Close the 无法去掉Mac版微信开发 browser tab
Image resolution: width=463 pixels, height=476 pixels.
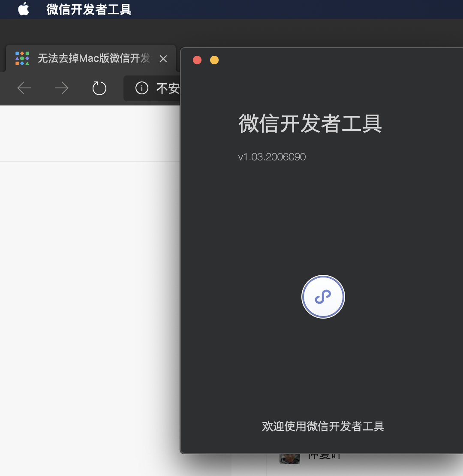(x=163, y=59)
